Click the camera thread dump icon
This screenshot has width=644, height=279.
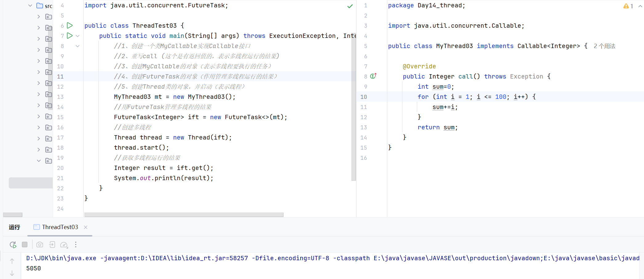click(40, 245)
